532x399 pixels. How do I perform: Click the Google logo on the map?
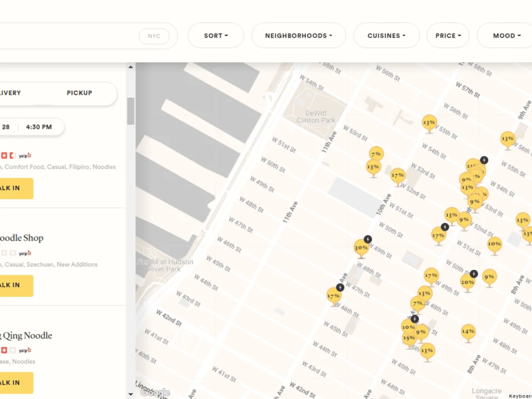click(155, 392)
